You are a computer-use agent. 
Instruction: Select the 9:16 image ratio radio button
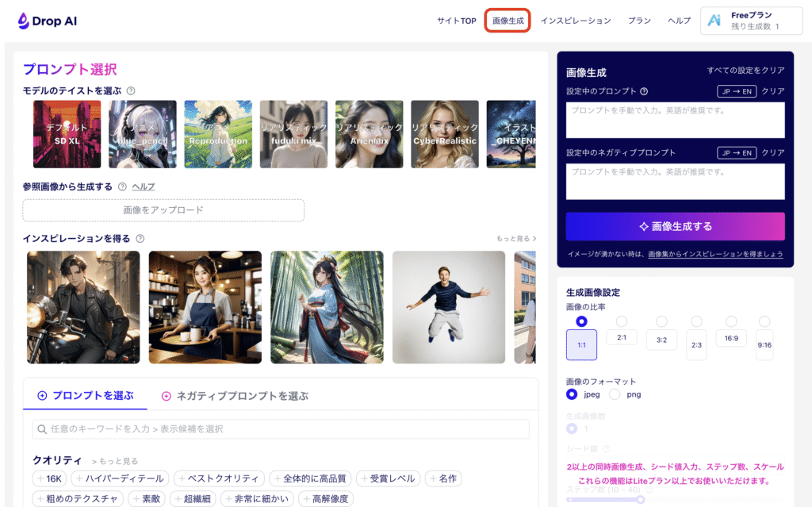(764, 321)
